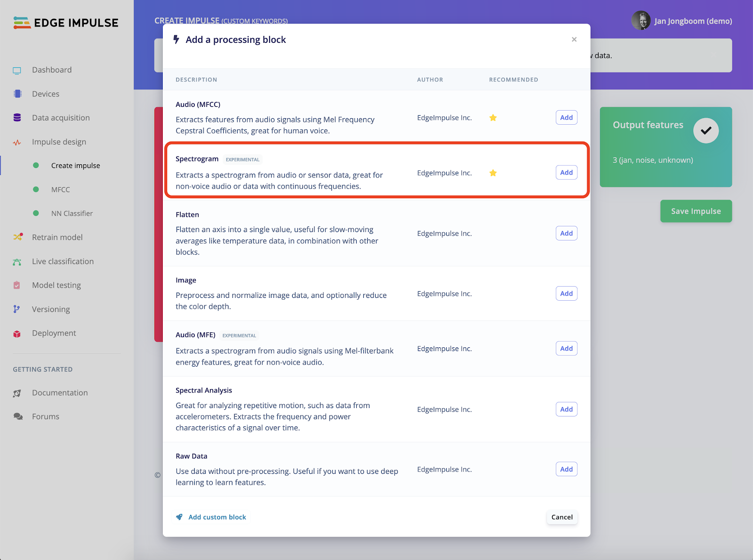This screenshot has width=753, height=560.
Task: Go to Devices in the sidebar
Action: pos(46,94)
